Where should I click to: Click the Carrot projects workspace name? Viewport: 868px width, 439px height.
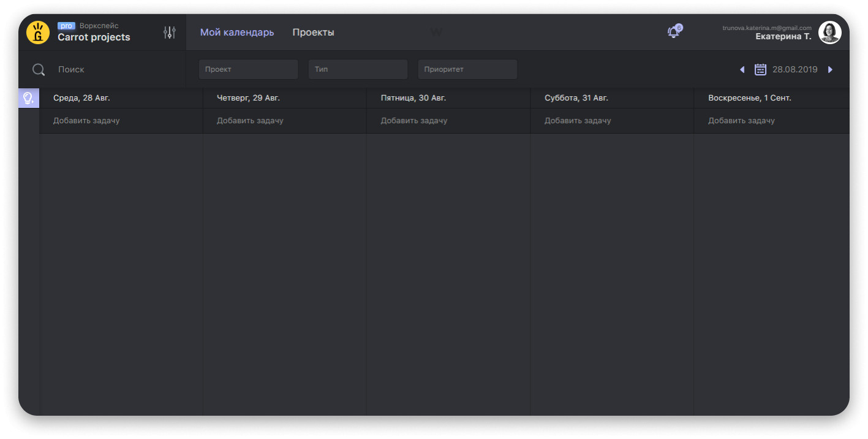pos(94,37)
